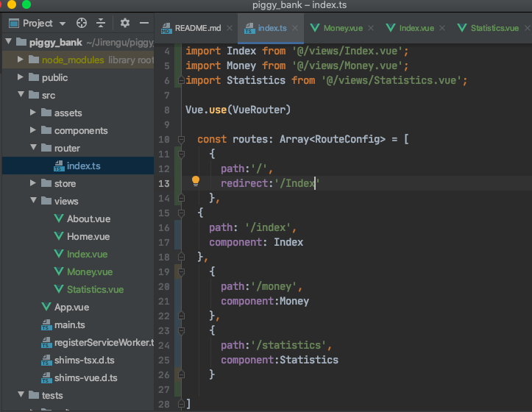Open shims-vue.d.ts file
The image size is (532, 412).
[x=86, y=377]
